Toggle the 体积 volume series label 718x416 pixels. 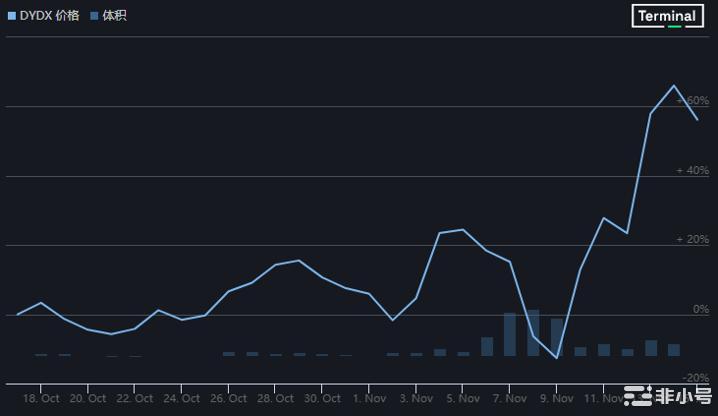coord(114,16)
